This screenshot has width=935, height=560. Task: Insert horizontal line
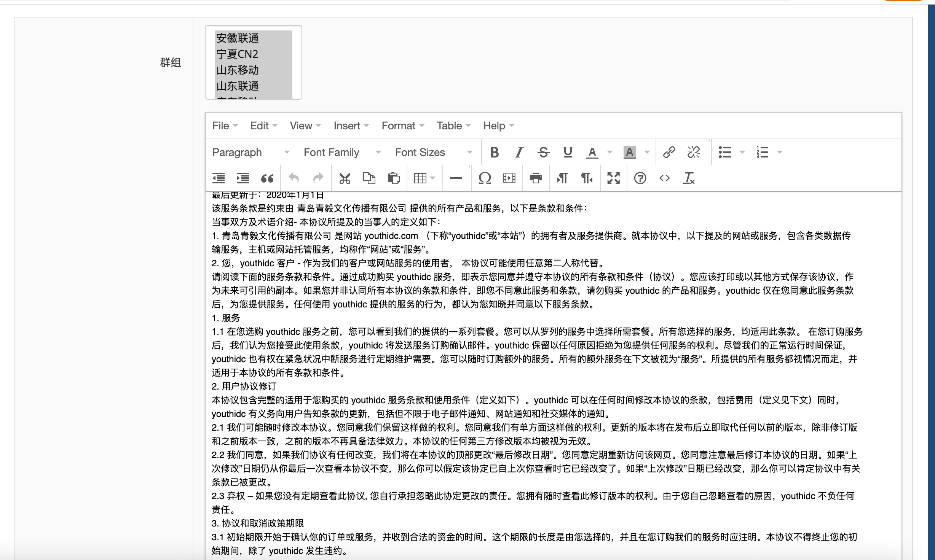click(456, 178)
